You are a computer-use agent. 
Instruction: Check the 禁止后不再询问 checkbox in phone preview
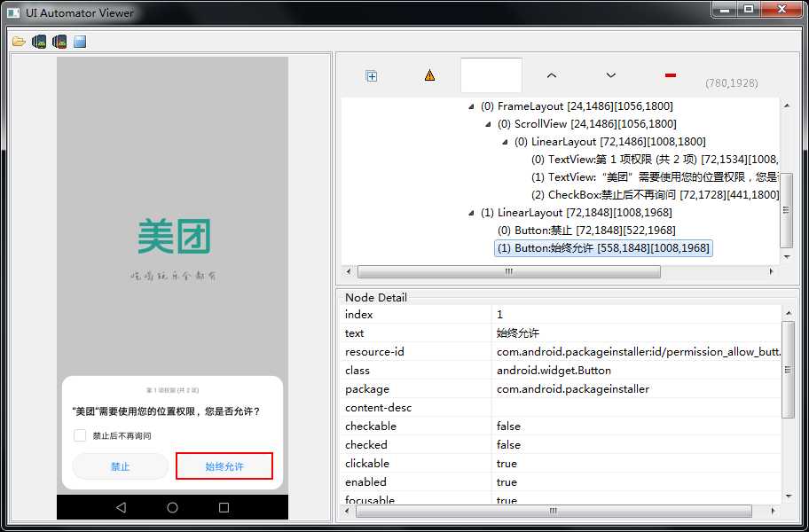pos(80,435)
